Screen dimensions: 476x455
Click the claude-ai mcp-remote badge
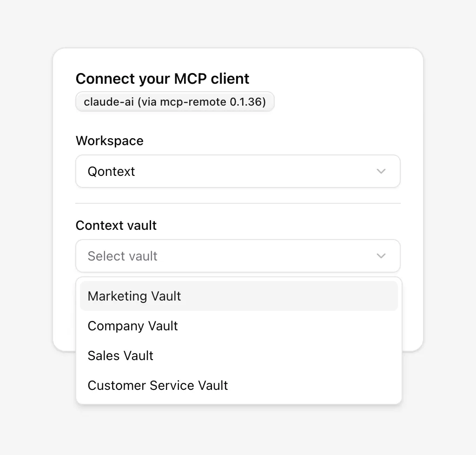coord(175,101)
